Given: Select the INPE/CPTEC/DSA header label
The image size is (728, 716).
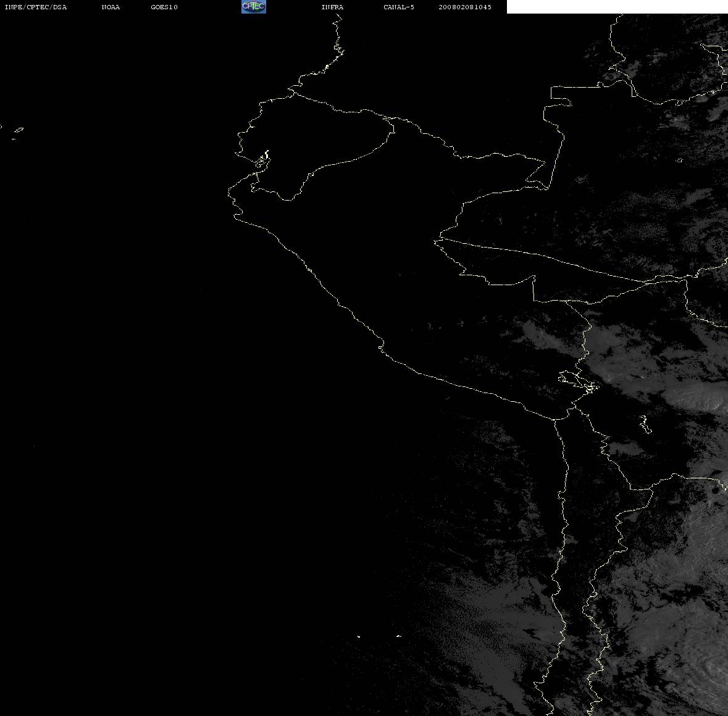Looking at the screenshot, I should [36, 7].
